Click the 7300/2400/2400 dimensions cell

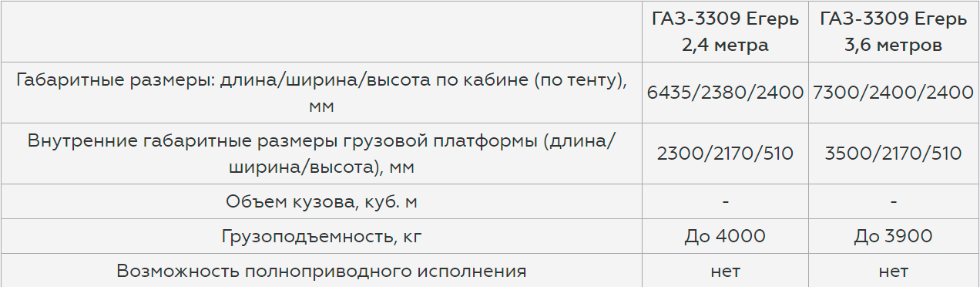pos(893,93)
